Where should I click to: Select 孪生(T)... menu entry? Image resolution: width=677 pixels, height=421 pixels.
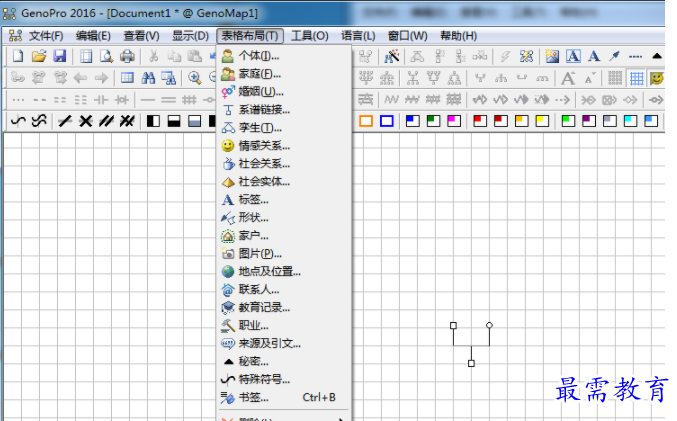coord(284,128)
